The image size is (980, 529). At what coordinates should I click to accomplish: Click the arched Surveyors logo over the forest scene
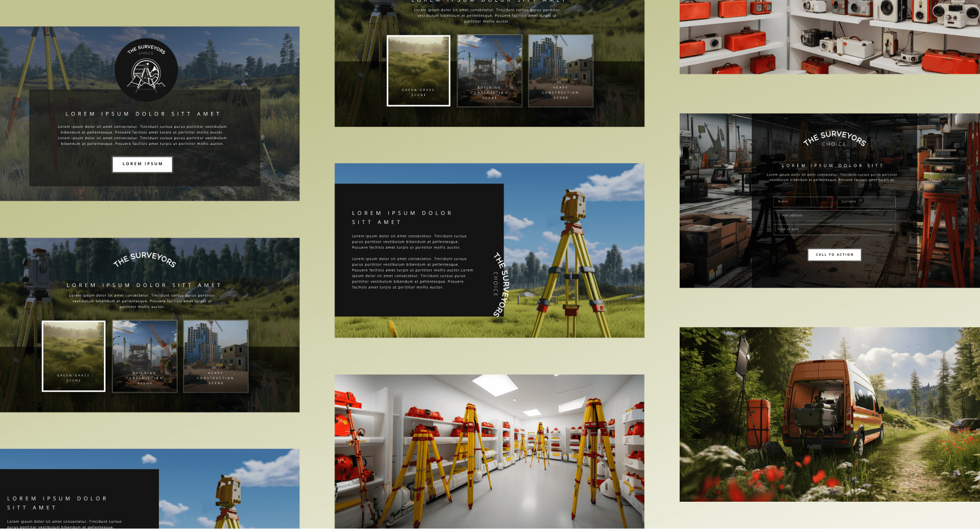coord(145,259)
